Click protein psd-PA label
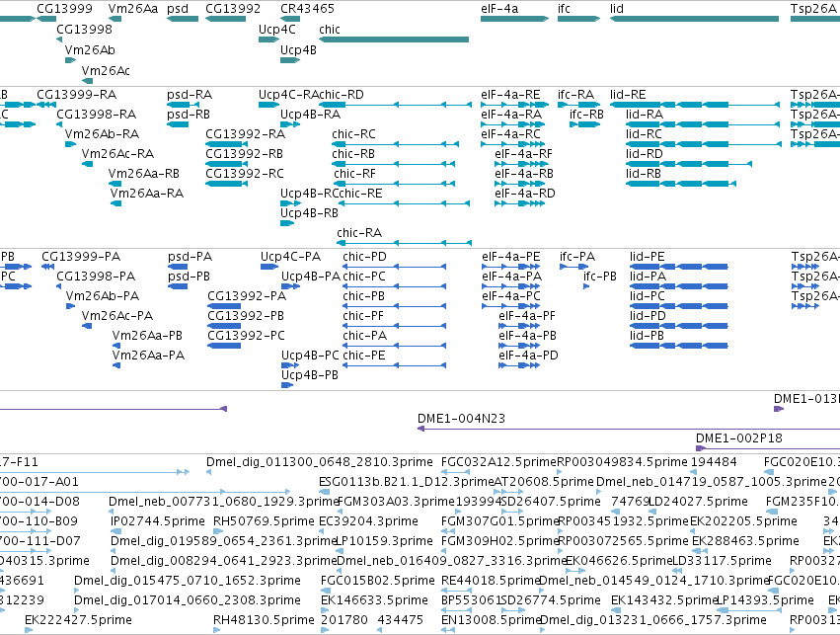This screenshot has height=635, width=840. [x=191, y=257]
